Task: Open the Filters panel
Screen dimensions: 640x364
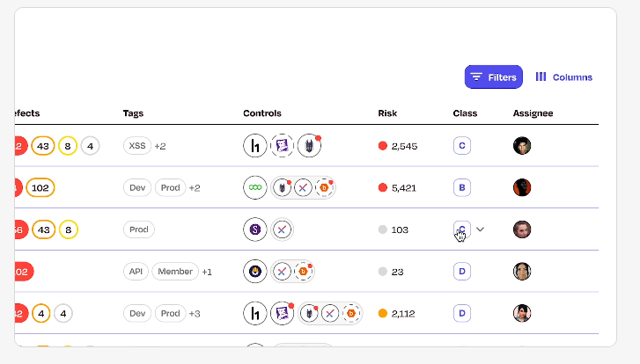Action: click(493, 77)
